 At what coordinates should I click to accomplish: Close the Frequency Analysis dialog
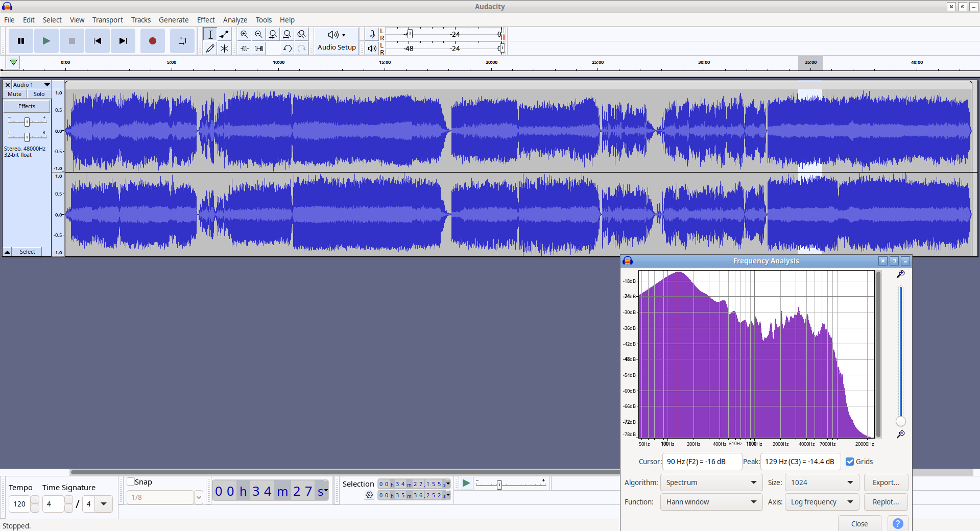(x=859, y=523)
